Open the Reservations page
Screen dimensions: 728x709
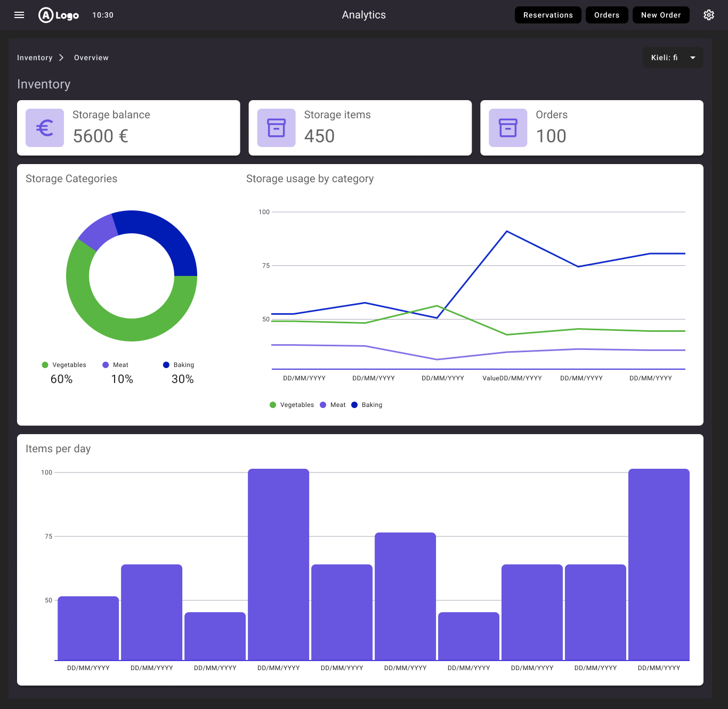pos(548,15)
